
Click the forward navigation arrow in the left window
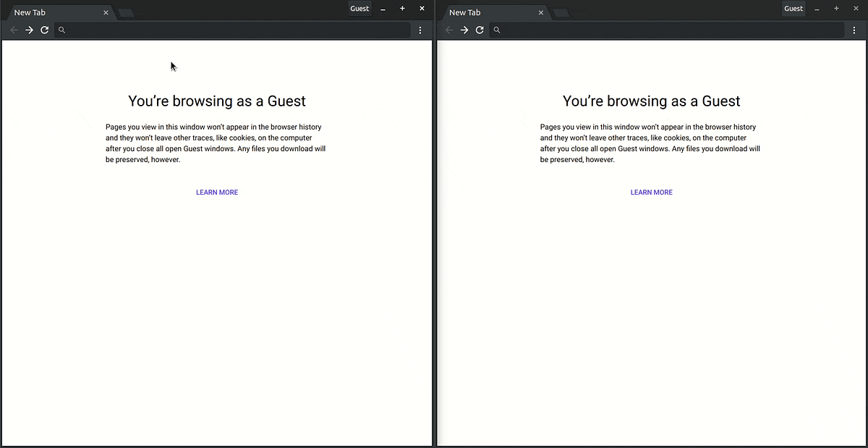pos(29,30)
